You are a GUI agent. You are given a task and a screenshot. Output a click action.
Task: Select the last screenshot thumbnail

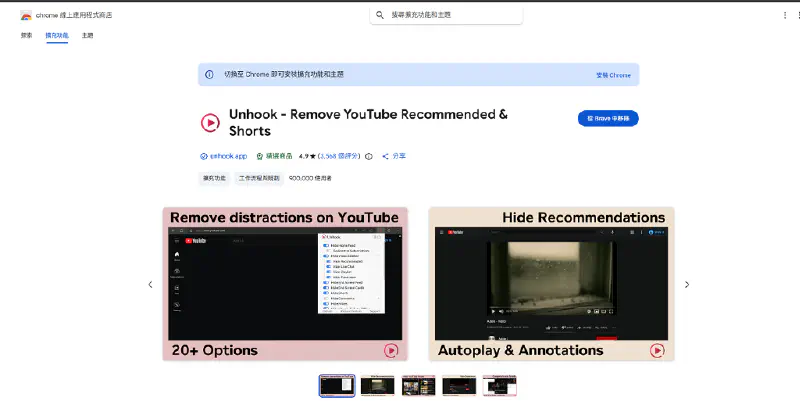(500, 386)
